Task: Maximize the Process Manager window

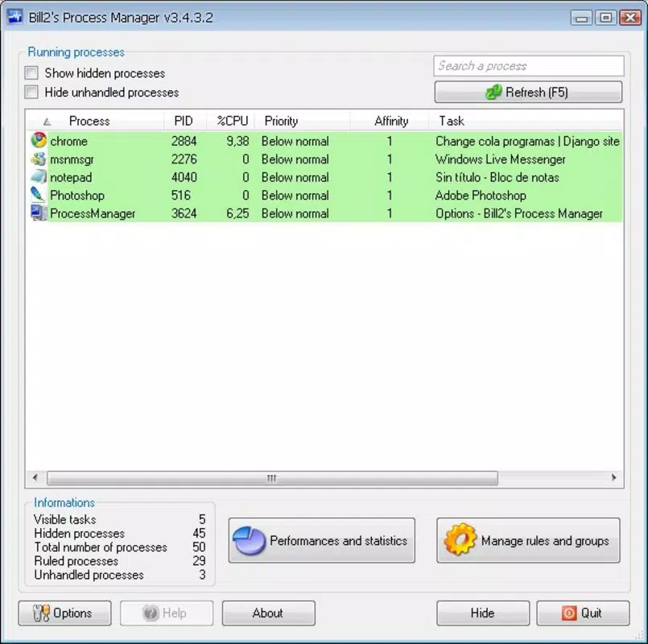Action: [x=605, y=19]
